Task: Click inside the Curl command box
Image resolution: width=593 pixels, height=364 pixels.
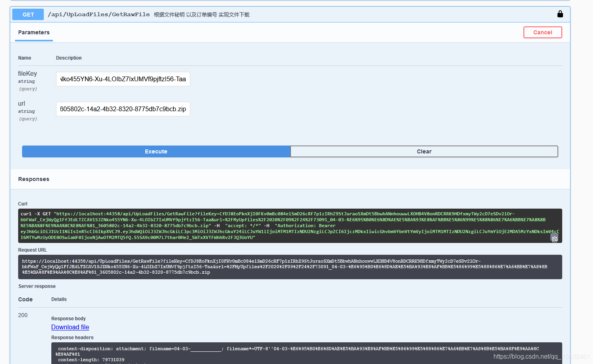Action: [290, 226]
